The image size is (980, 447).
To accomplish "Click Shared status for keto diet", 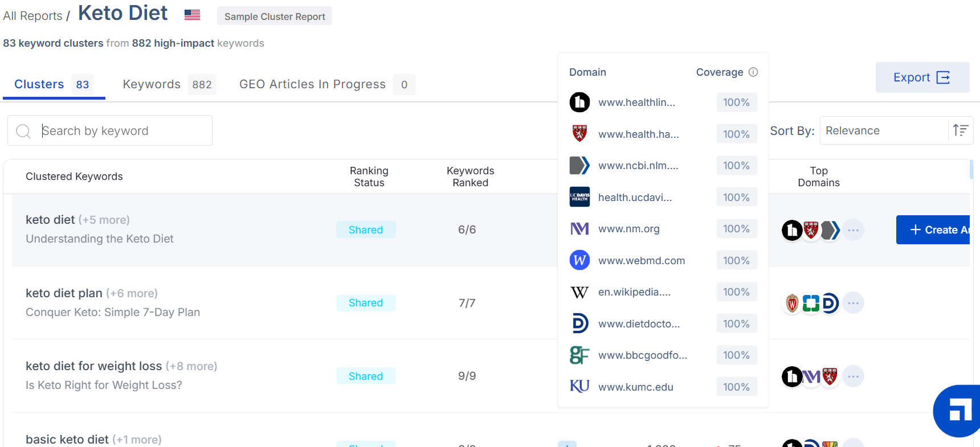I will coord(366,229).
